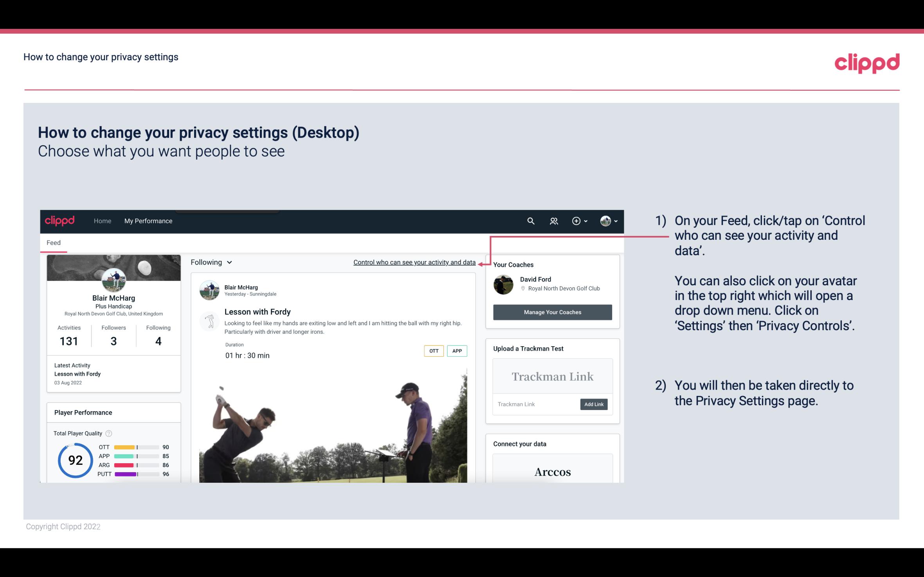Expand the Following dropdown on feed
The width and height of the screenshot is (924, 577).
click(x=210, y=261)
